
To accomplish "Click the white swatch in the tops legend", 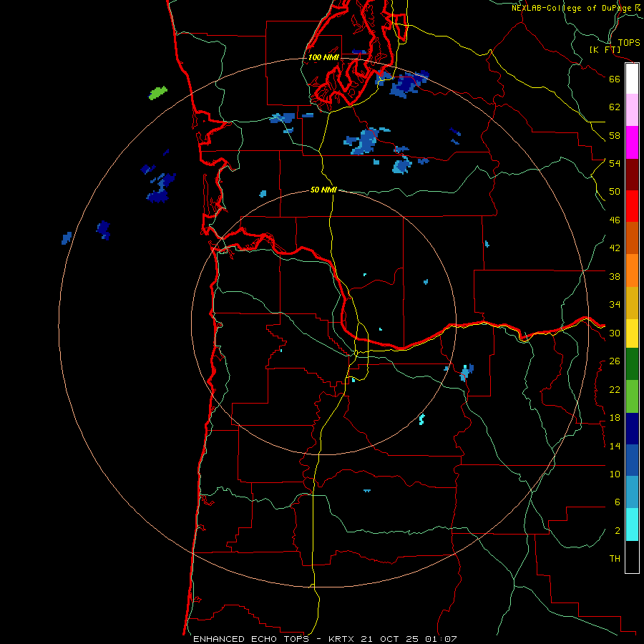I will [632, 79].
